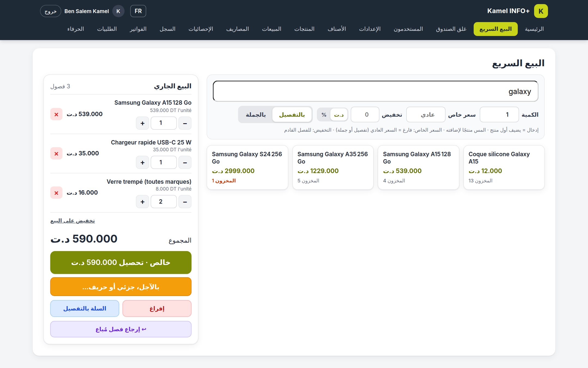Image resolution: width=588 pixels, height=368 pixels.
Task: Set discount unit to د.ت
Action: coord(339,115)
